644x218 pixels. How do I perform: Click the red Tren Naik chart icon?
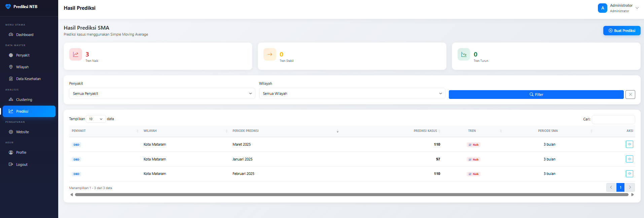click(76, 54)
